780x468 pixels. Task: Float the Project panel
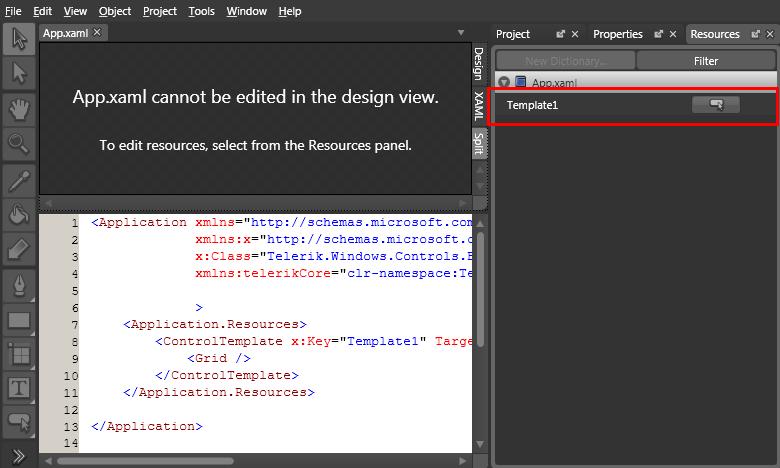pos(561,34)
